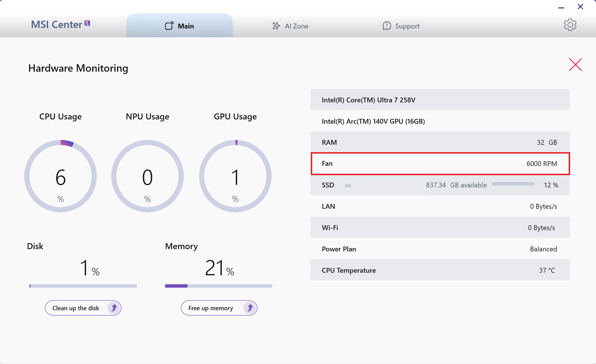The image size is (596, 364).
Task: Click the Disk 1 % reading
Action: (90, 268)
